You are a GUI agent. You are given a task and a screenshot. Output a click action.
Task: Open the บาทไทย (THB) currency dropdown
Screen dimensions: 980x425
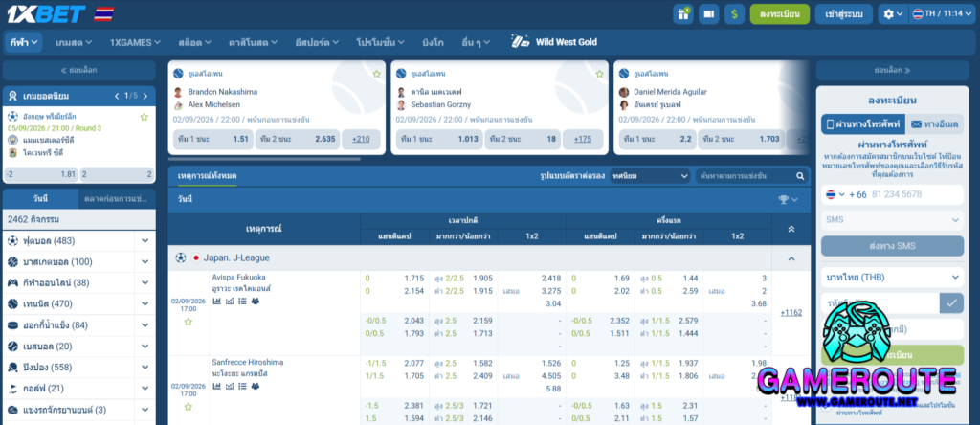pos(893,277)
